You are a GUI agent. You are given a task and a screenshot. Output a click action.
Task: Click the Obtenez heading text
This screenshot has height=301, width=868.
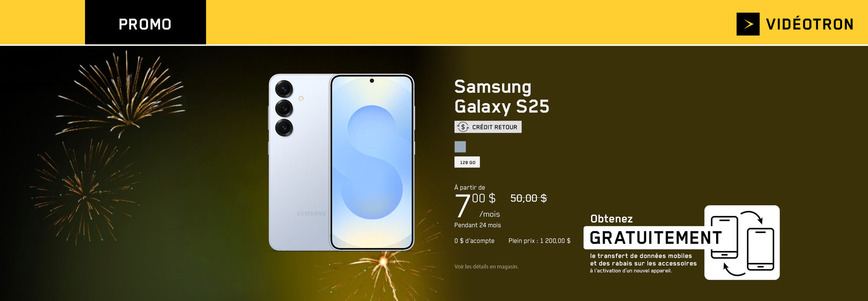tap(611, 219)
